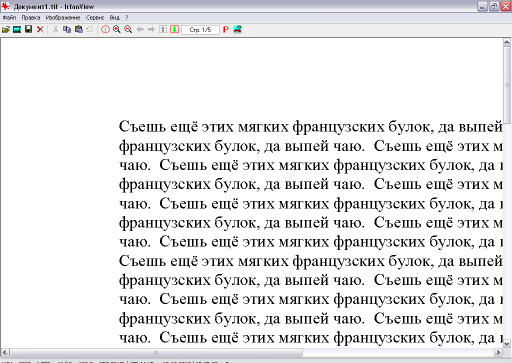Click the vertical scrollbar down arrow

(507, 343)
